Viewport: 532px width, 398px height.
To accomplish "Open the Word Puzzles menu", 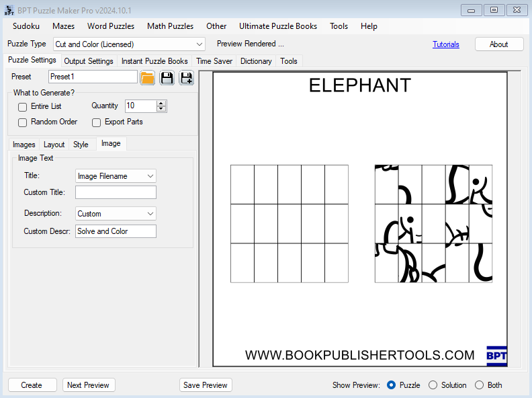I will (x=111, y=26).
